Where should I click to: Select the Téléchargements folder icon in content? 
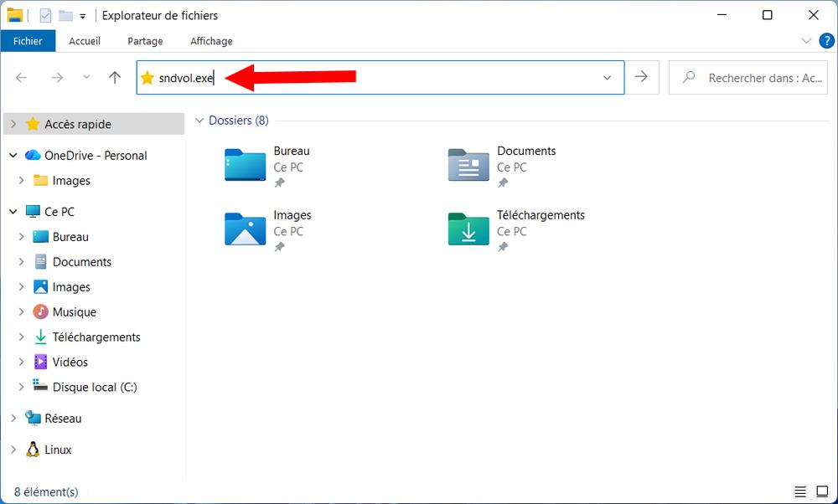[x=468, y=229]
